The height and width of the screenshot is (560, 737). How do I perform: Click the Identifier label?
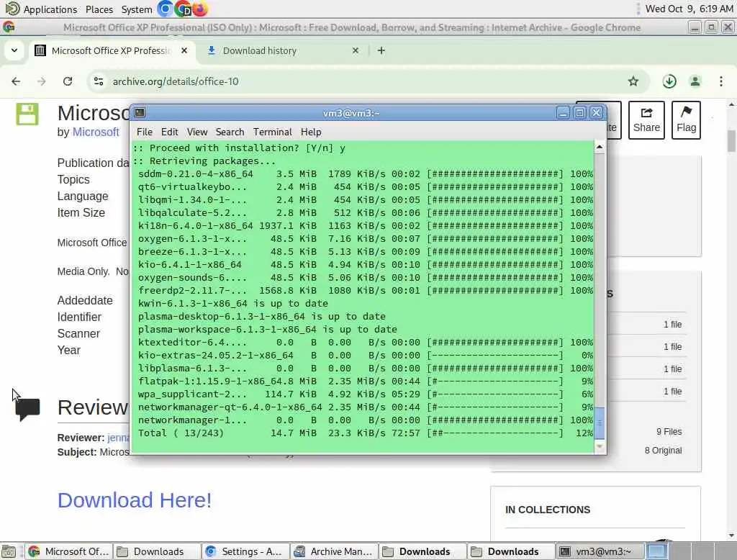click(79, 317)
